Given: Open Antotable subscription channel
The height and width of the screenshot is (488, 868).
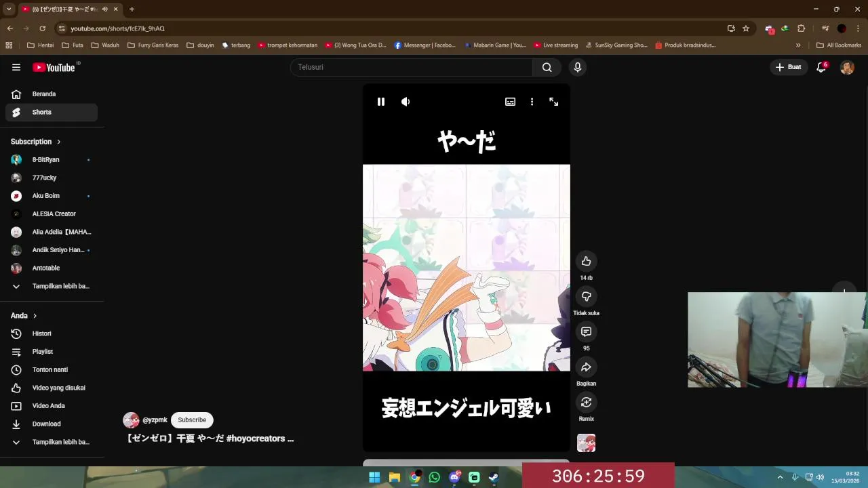Looking at the screenshot, I should click(52, 268).
